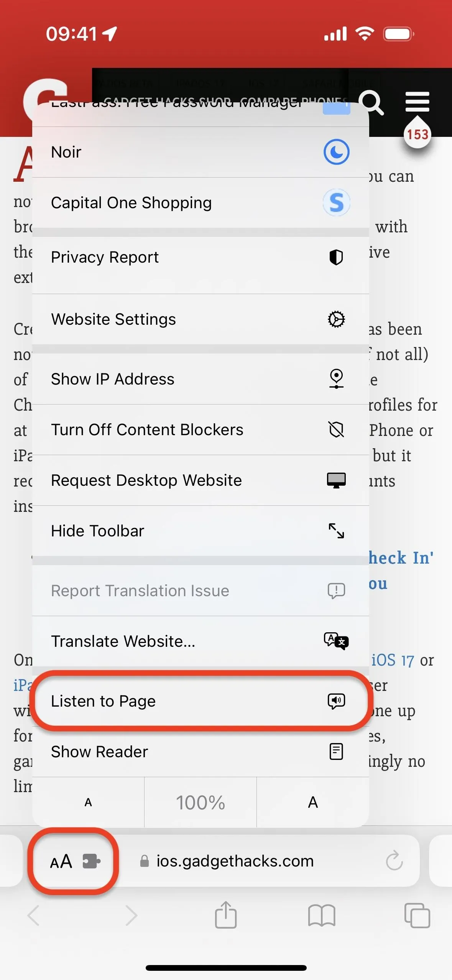Open the Noir extension
This screenshot has height=980, width=452.
(201, 152)
